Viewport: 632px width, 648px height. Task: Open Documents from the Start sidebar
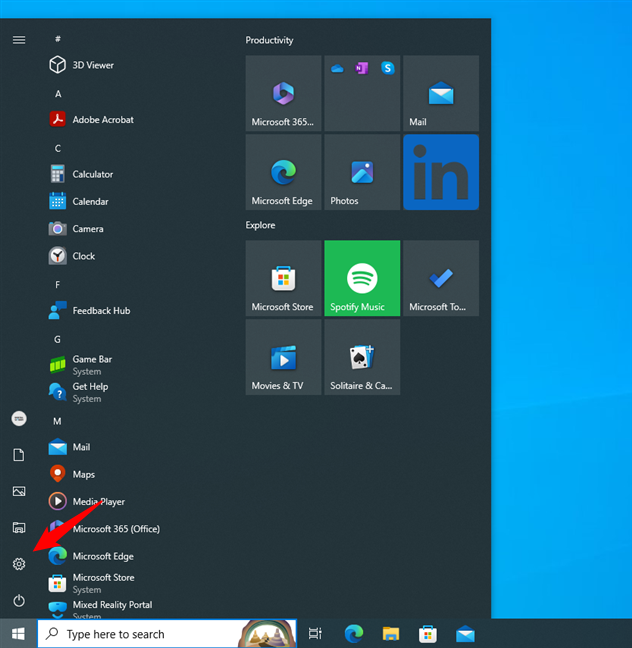coord(19,455)
